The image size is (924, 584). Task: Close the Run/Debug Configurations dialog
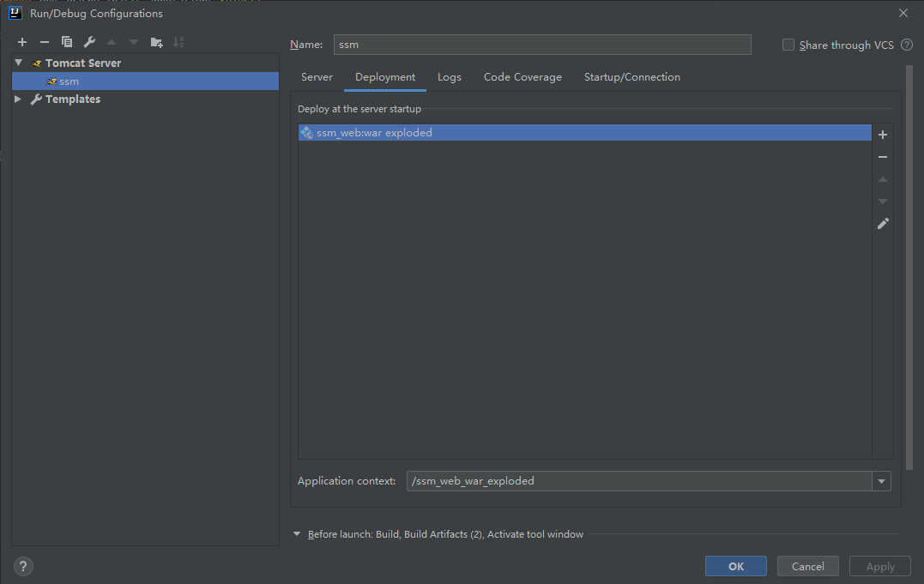pos(903,13)
